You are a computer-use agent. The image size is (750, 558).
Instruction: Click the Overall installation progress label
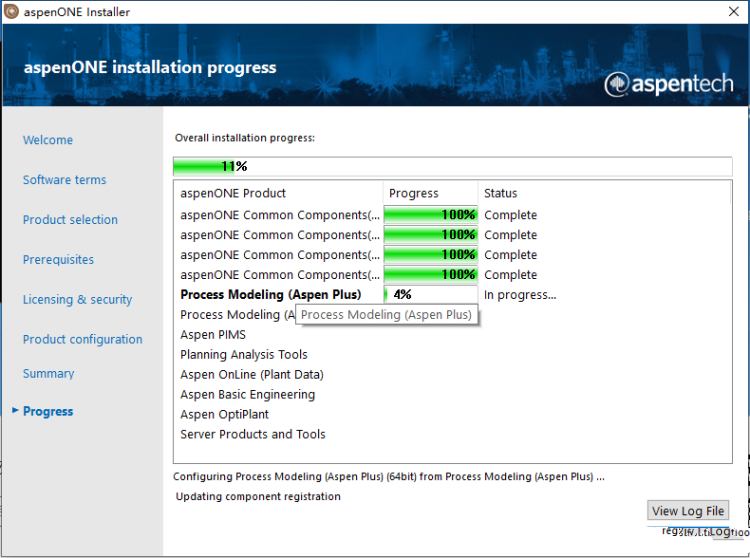click(x=244, y=138)
